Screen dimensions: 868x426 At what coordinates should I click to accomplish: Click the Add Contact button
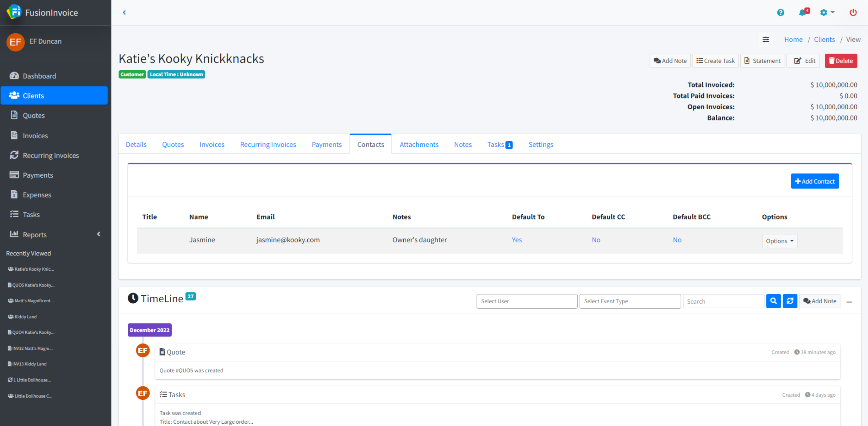coord(814,181)
